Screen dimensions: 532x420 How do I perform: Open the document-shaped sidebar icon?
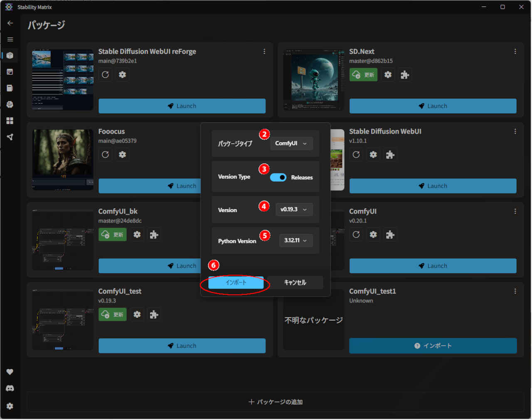coord(10,88)
